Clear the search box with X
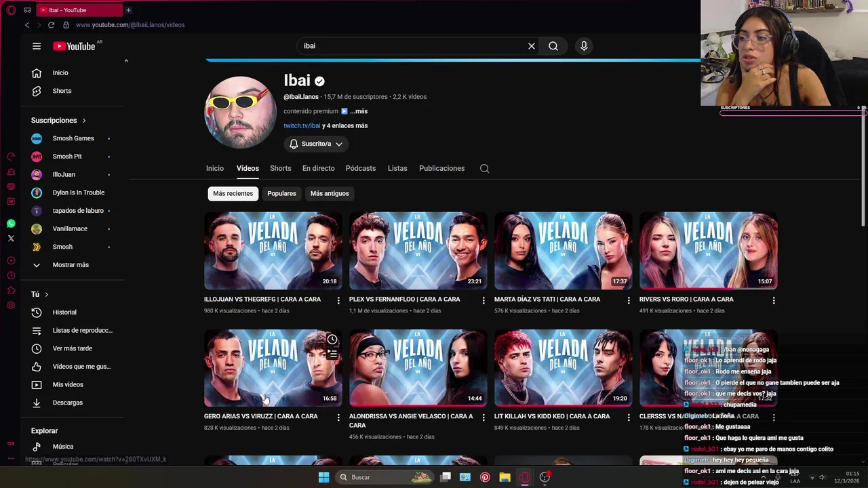 [x=532, y=46]
